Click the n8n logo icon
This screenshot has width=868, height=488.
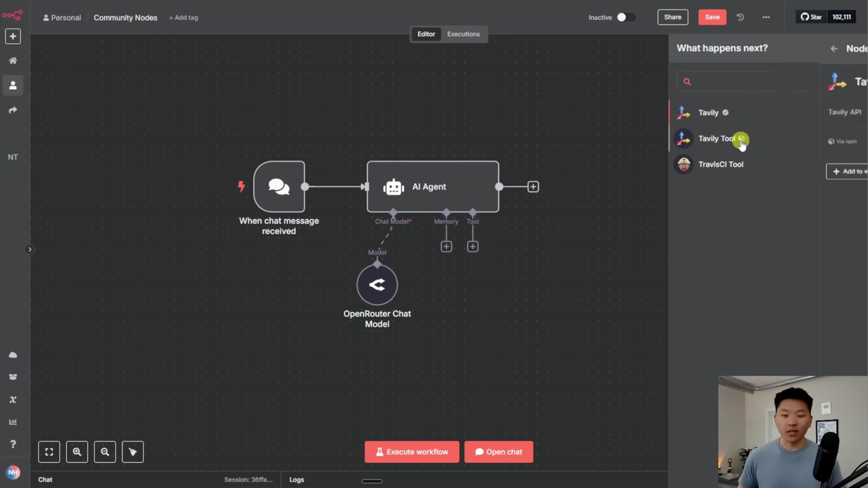[x=12, y=14]
